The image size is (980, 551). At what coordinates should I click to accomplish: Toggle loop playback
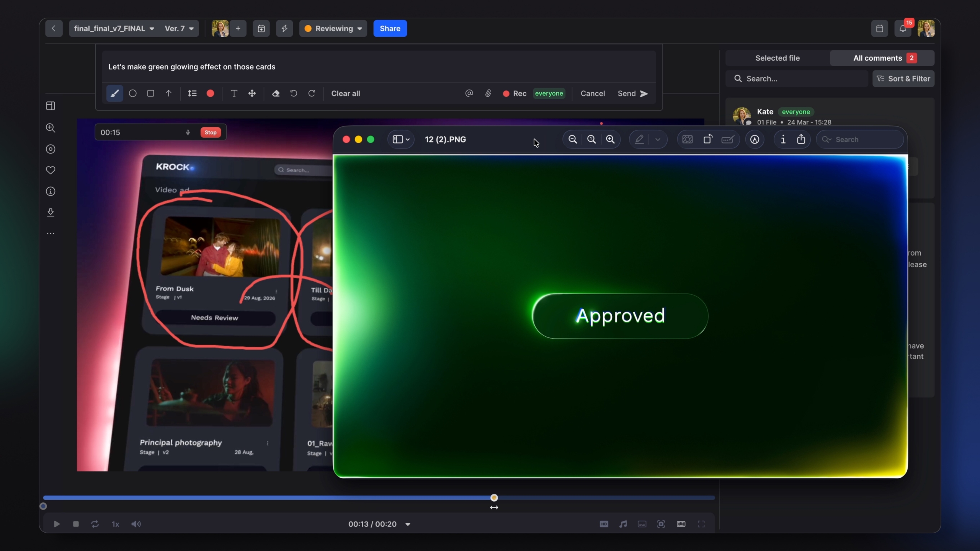point(95,524)
